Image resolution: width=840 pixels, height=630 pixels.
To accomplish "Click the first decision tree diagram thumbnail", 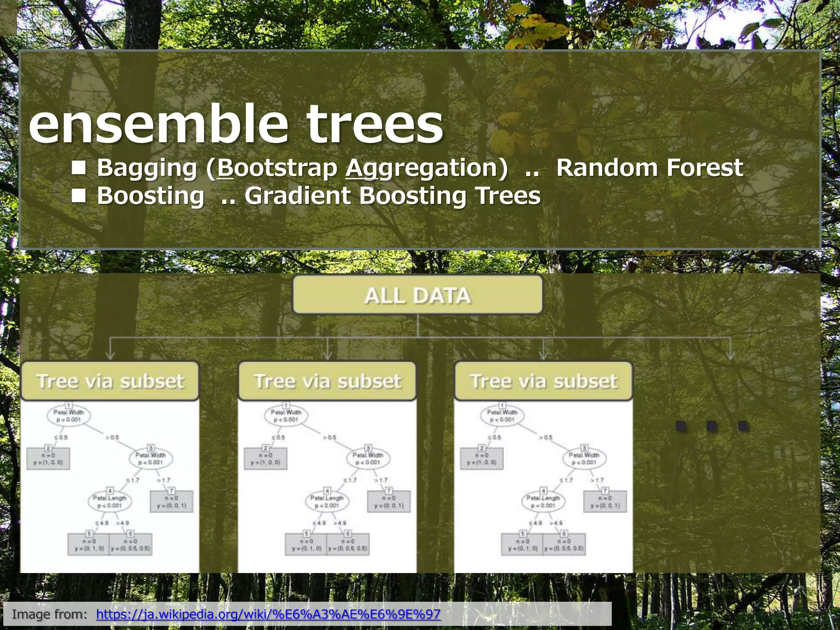I will coord(110,486).
